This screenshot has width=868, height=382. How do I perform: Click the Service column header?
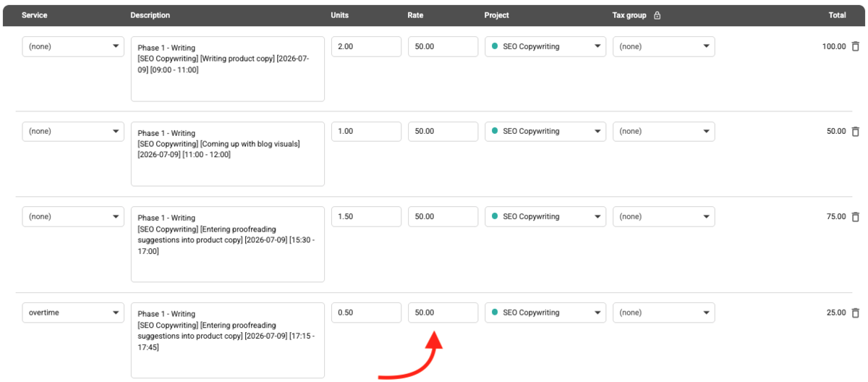[x=35, y=15]
